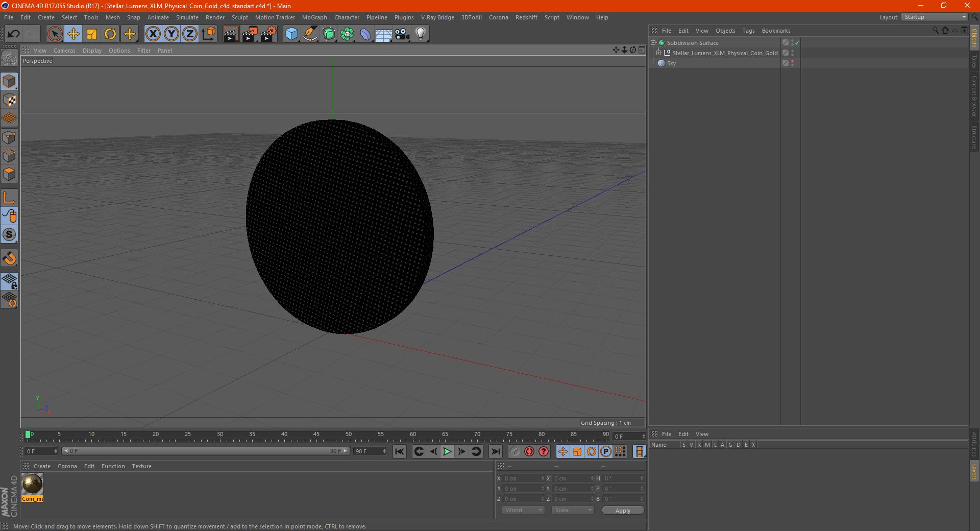Activate the Scale tool

[x=92, y=34]
